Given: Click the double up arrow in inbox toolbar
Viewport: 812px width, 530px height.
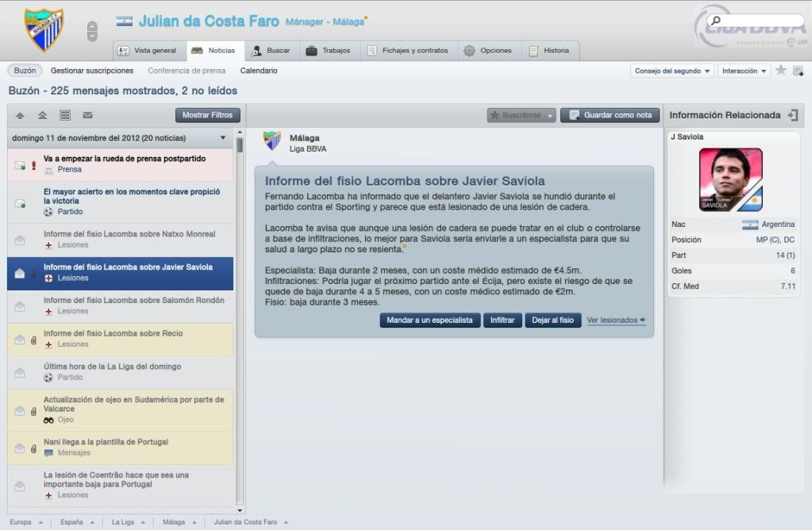Looking at the screenshot, I should point(42,115).
